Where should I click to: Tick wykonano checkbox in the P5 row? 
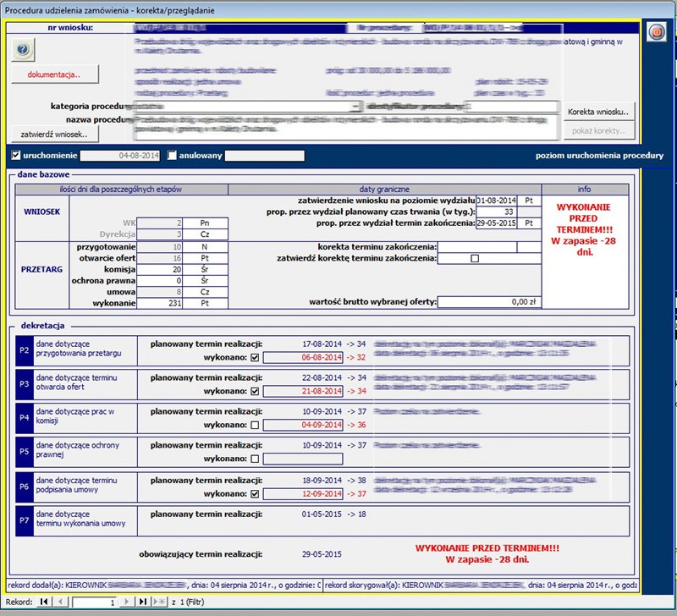point(255,459)
